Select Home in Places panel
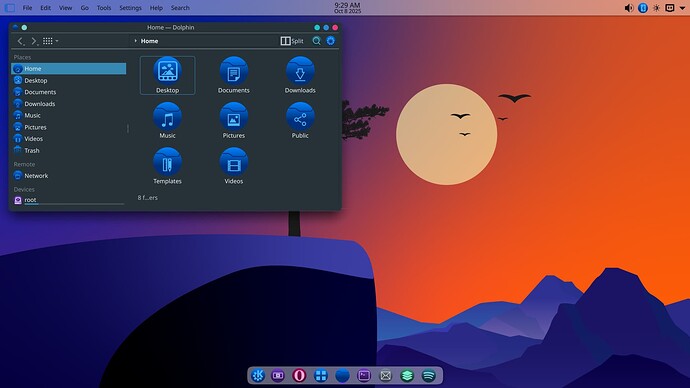This screenshot has width=690, height=388. (69, 69)
